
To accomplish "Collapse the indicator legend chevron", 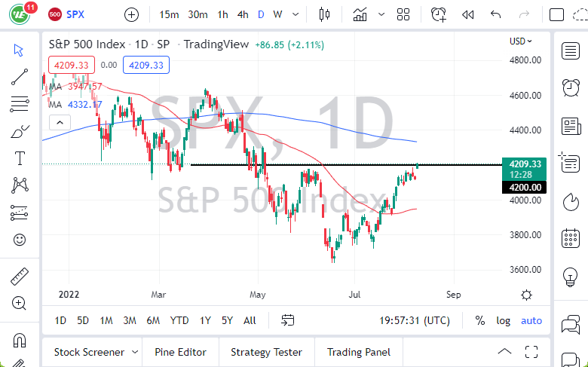I will (x=57, y=121).
